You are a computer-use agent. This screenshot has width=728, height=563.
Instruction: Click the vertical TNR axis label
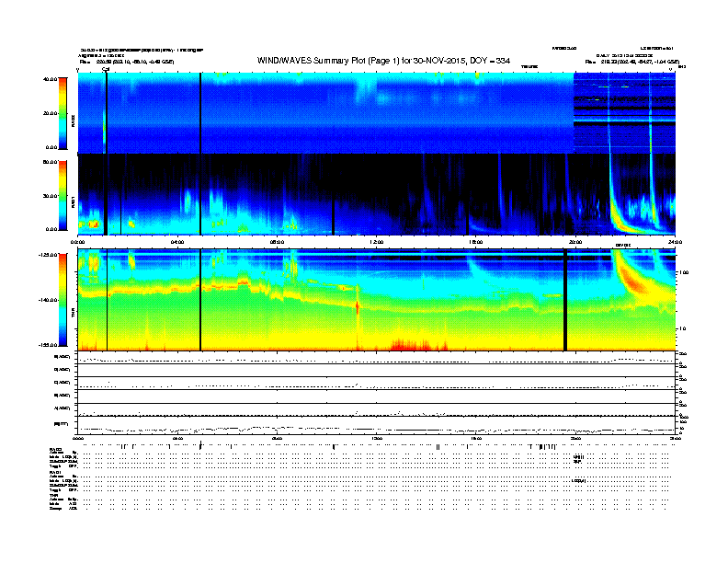coord(73,315)
